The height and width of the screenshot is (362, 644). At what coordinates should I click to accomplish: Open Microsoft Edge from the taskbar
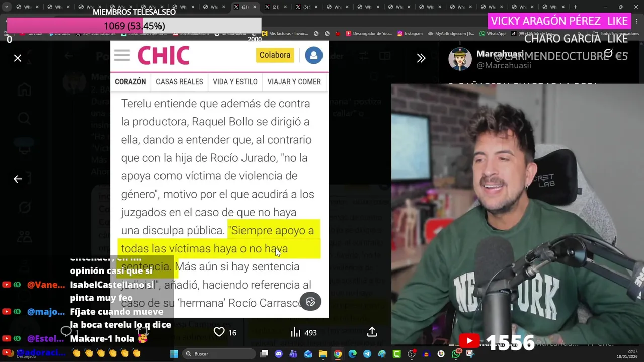(x=353, y=354)
